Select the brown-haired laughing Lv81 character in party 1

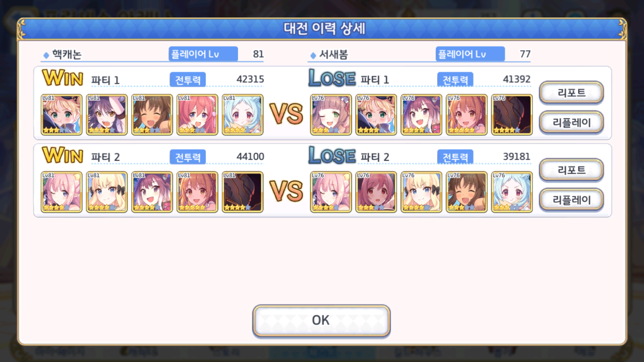(152, 115)
